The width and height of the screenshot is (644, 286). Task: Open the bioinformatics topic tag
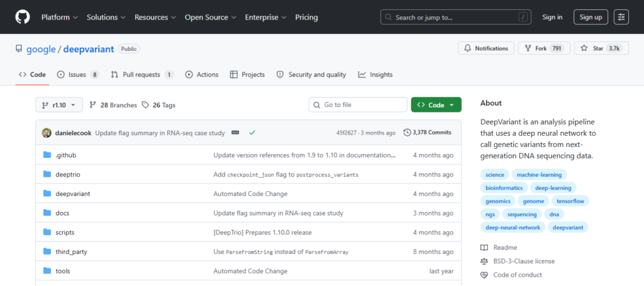[x=504, y=188]
